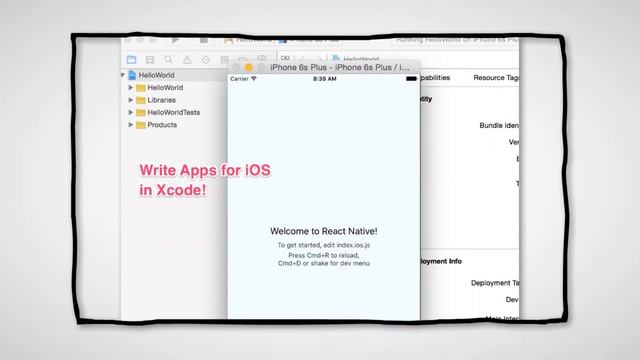Click the 'To get started, edit index.ios.js' text
Image resolution: width=640 pixels, height=360 pixels.
[x=324, y=245]
